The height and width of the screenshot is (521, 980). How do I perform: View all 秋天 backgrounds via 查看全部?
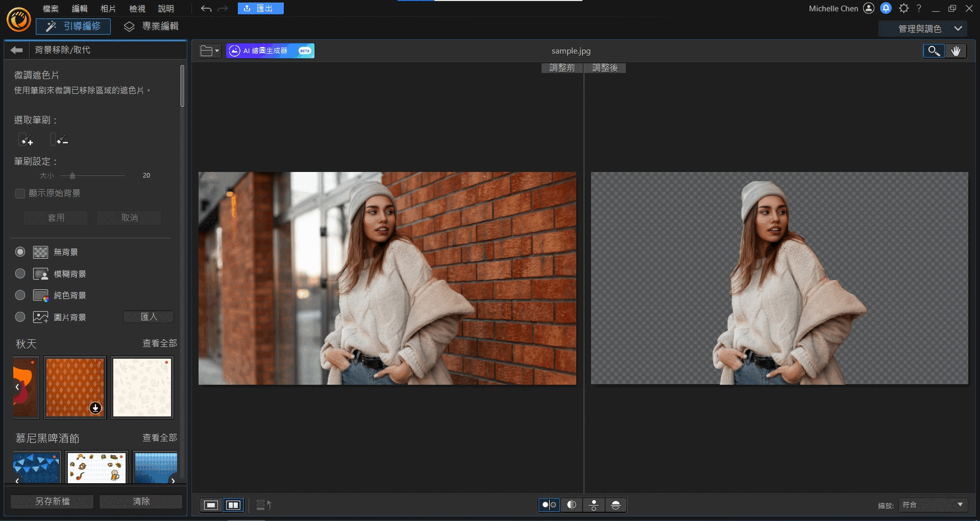[x=160, y=343]
